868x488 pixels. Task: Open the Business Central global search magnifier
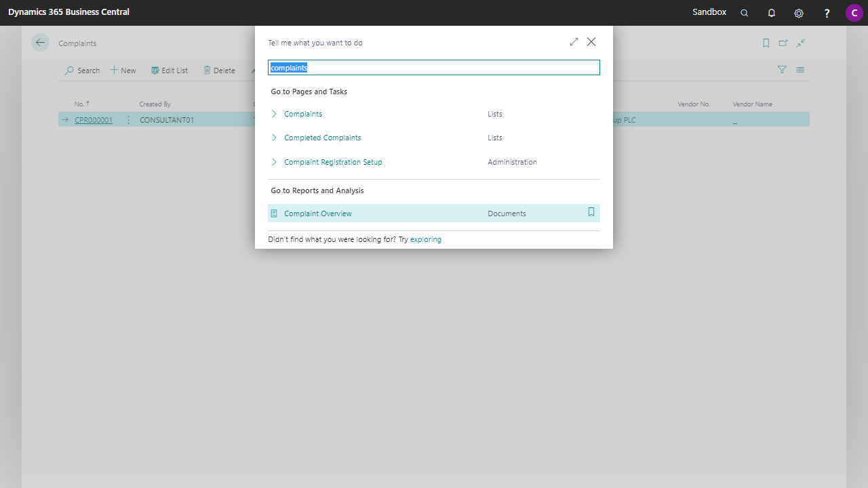(744, 12)
